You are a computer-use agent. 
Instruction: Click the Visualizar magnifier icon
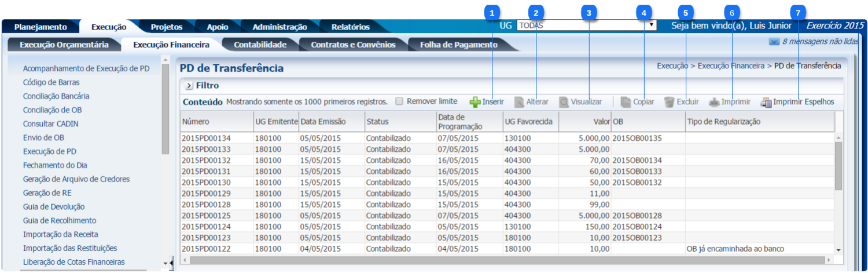point(564,102)
